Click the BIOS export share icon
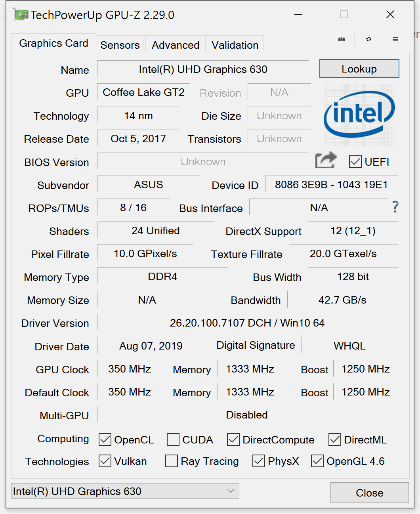Screen dimensions: 420x514 click(326, 160)
